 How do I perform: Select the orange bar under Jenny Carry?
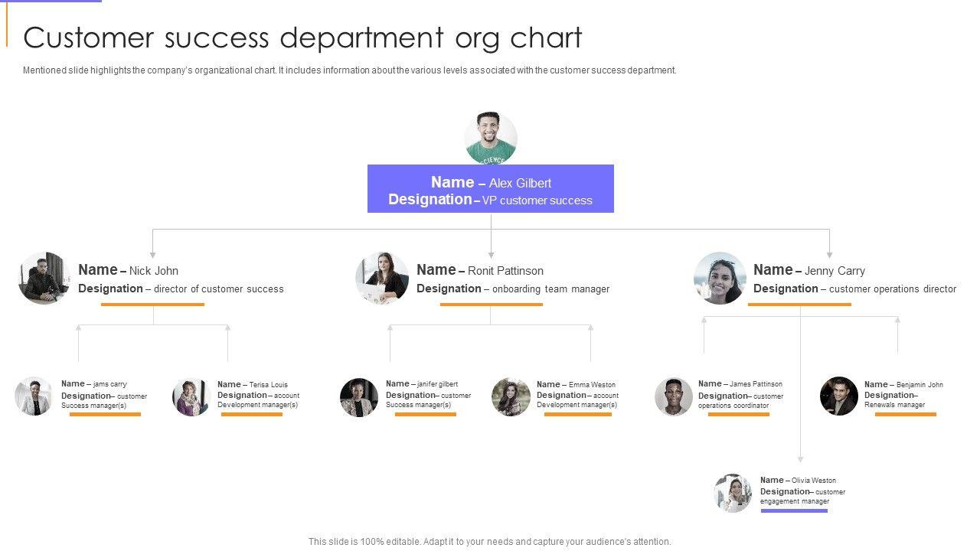(x=799, y=305)
